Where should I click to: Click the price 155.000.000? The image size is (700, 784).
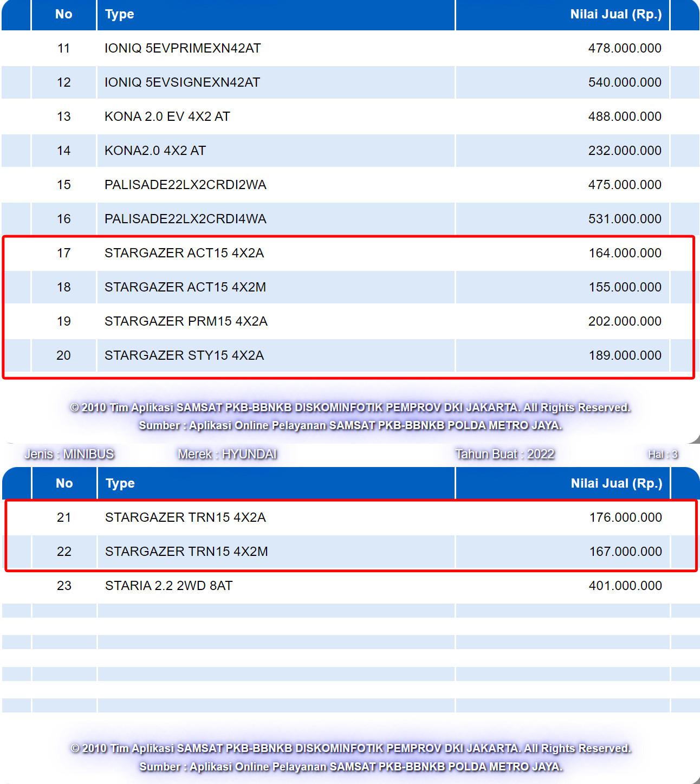[625, 287]
